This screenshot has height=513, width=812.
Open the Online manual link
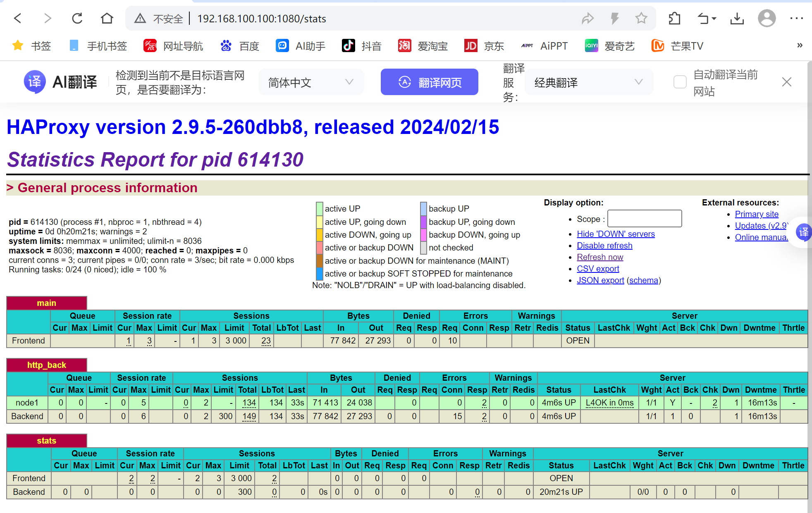point(761,237)
